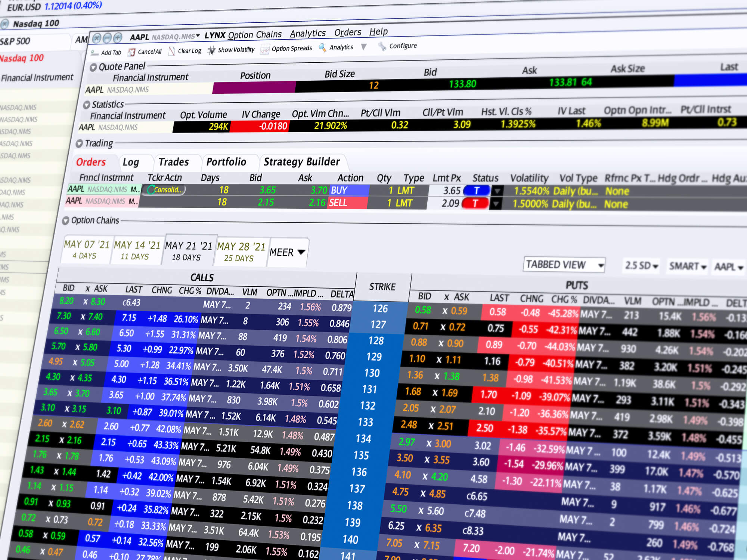Click the Clear Log icon

coord(171,51)
